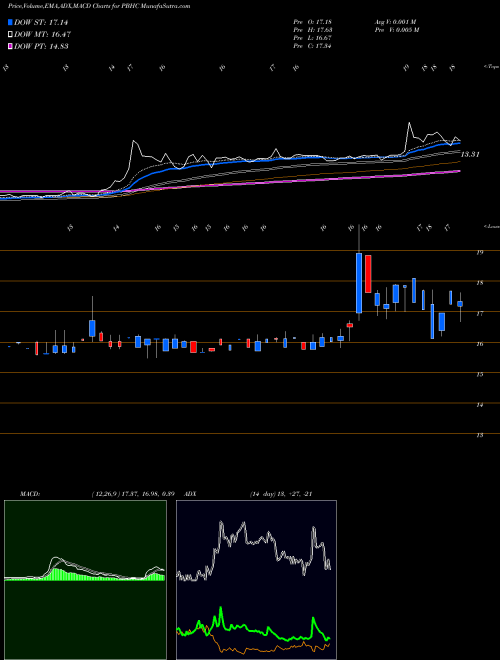
Task: Open the green MACD histogram chart panel
Action: 85,580
